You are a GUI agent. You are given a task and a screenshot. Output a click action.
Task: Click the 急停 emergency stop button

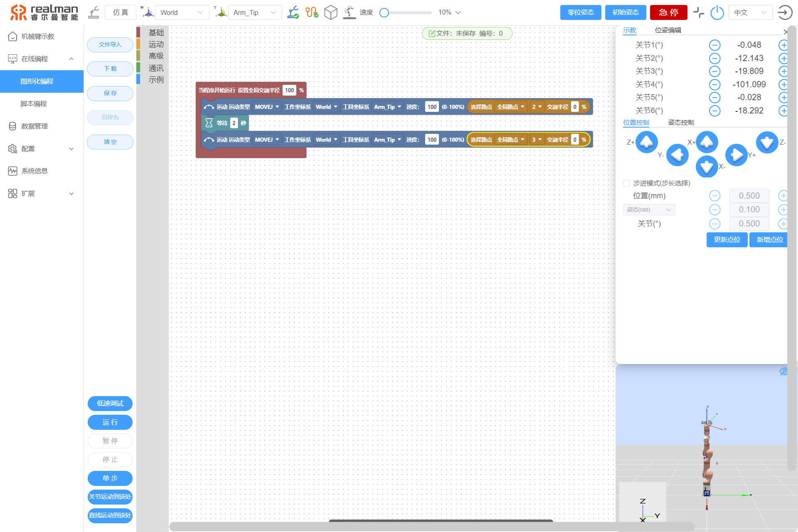pyautogui.click(x=668, y=12)
